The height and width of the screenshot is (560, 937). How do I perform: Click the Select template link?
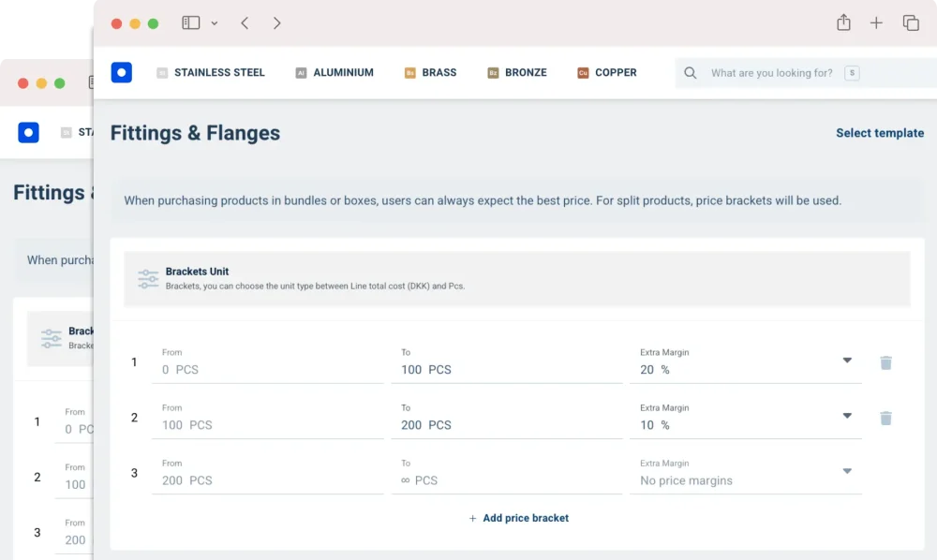click(880, 133)
